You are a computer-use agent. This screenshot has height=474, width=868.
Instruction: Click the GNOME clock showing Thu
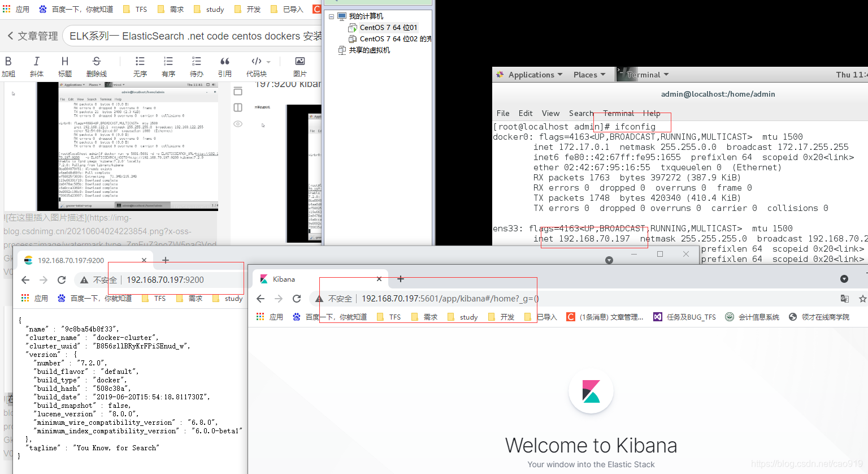(x=851, y=75)
